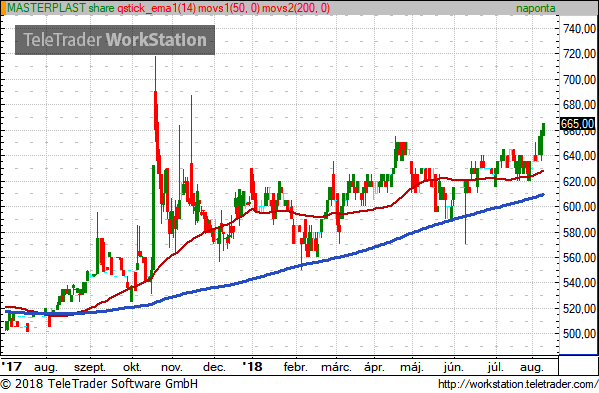The height and width of the screenshot is (393, 599).
Task: Click the MASTERPLAST share title label
Action: (61, 8)
